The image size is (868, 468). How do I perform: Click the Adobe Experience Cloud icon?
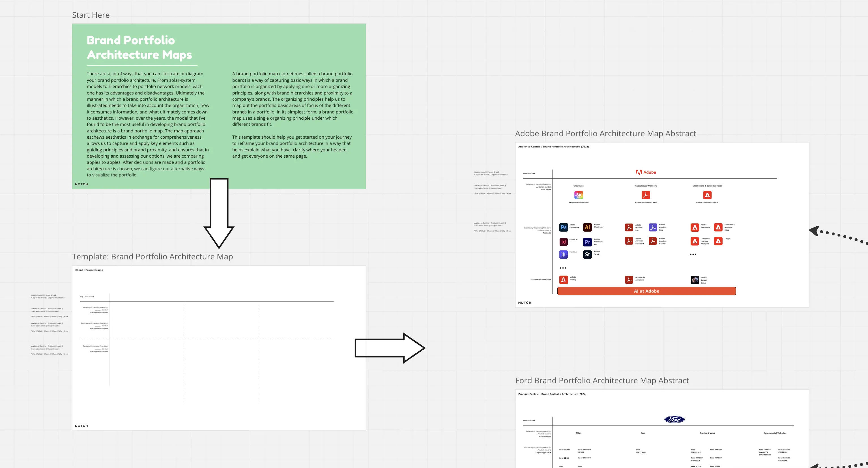point(707,195)
